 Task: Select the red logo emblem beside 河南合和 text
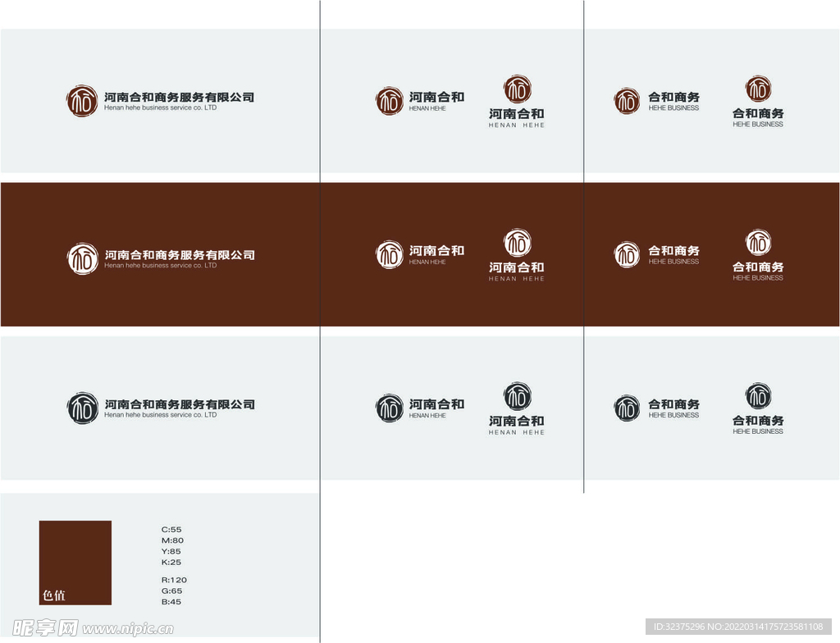pyautogui.click(x=389, y=100)
